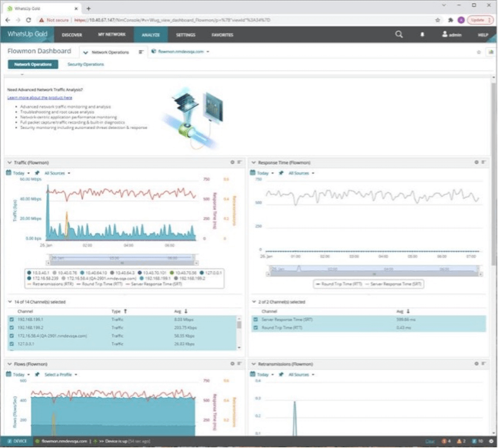Toggle Round Trip Time (RTT) in Response Time legend

point(339,284)
